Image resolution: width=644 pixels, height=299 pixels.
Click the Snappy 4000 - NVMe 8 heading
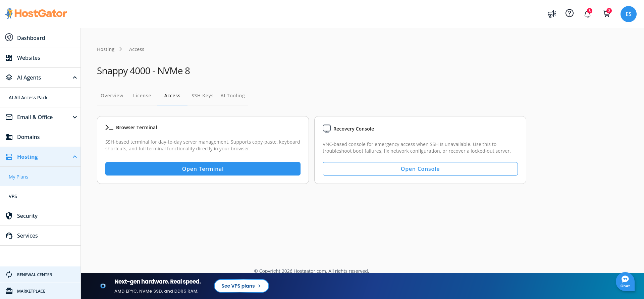(144, 71)
